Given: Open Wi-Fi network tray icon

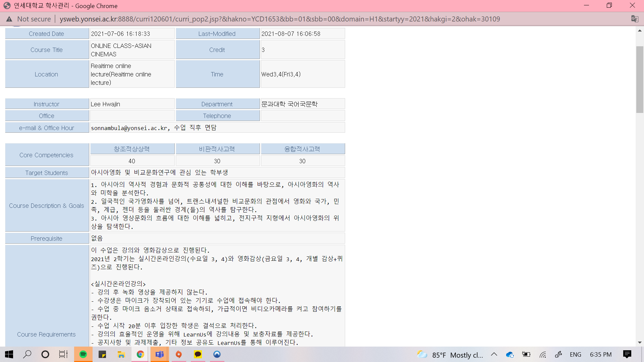Looking at the screenshot, I should coord(543,355).
